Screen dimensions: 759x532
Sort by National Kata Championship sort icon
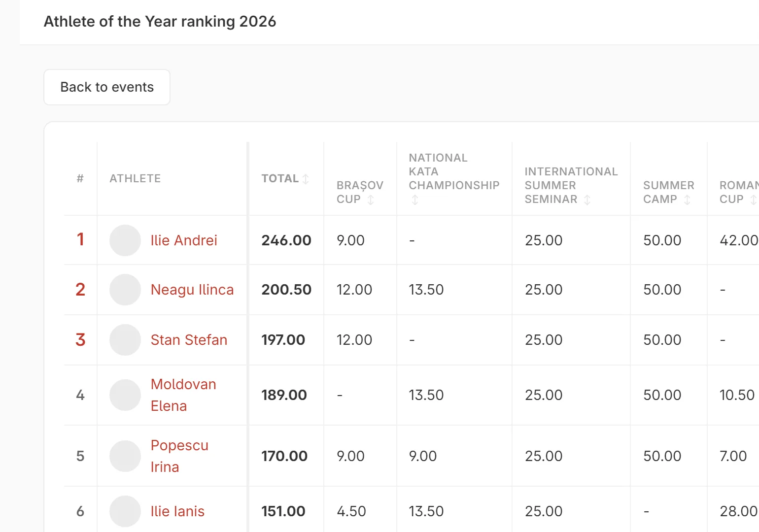click(415, 199)
